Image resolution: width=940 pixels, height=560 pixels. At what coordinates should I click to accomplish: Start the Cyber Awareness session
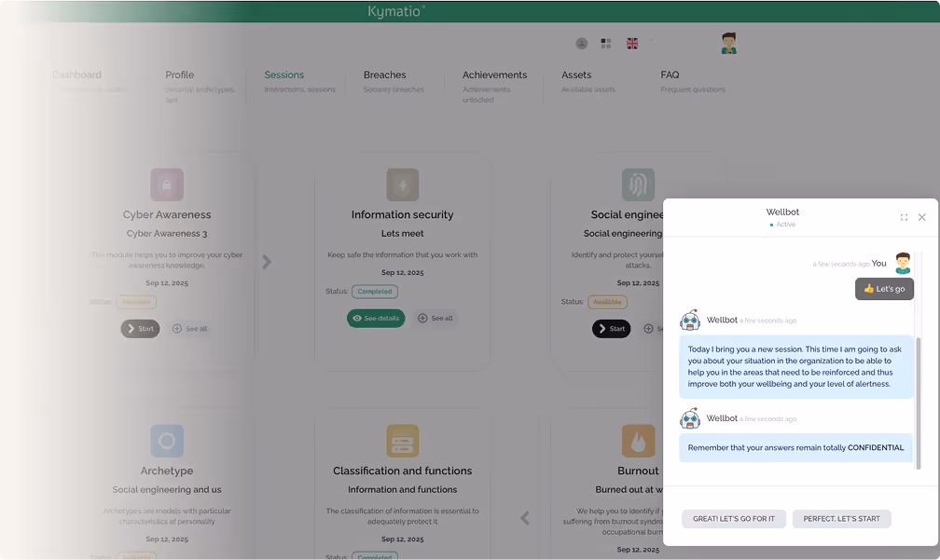tap(140, 329)
